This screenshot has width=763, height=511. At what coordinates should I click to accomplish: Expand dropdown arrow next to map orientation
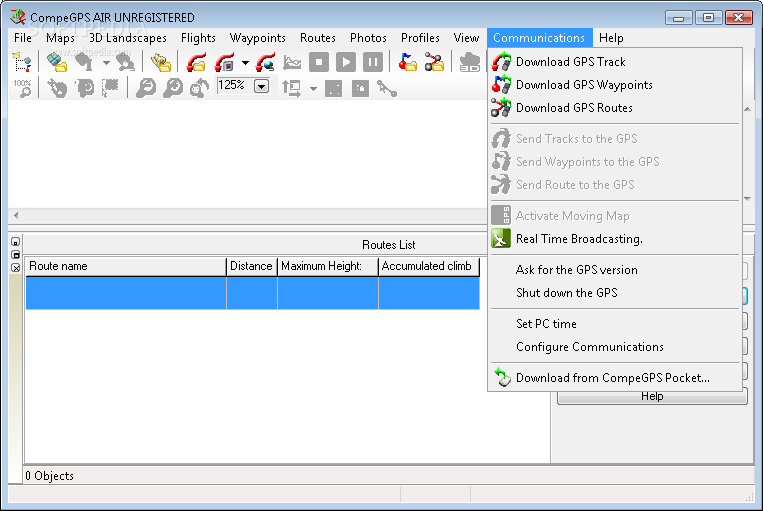[x=313, y=89]
